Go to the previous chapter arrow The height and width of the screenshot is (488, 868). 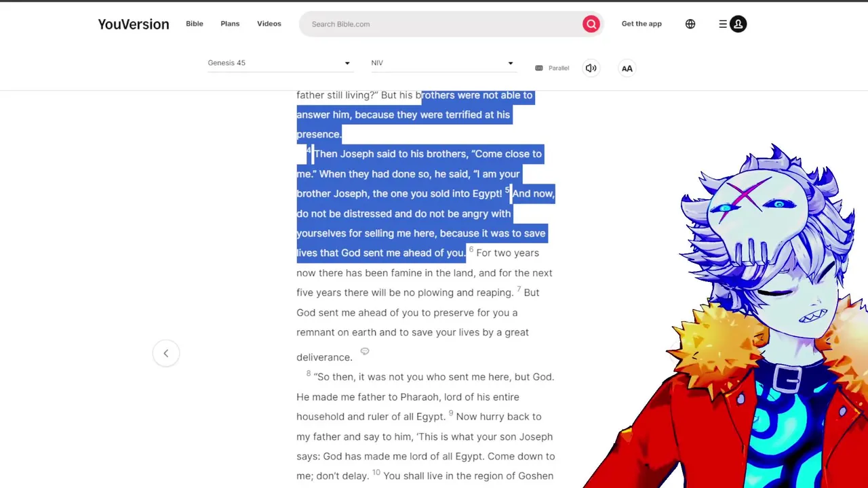tap(166, 353)
